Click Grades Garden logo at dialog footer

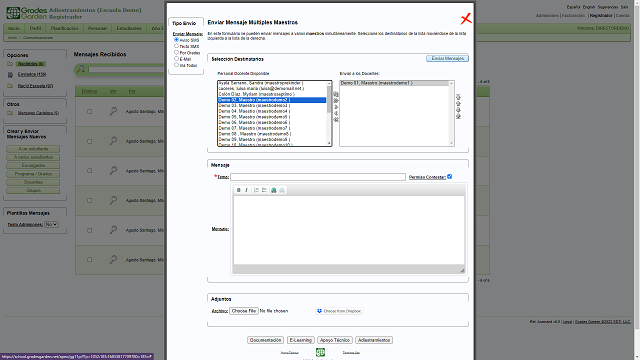[x=320, y=352]
